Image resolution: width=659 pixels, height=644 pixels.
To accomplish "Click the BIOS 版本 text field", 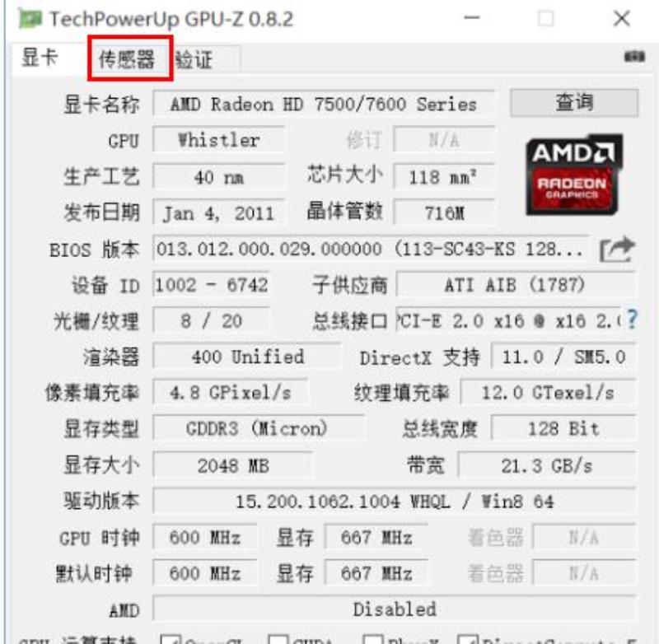I will (372, 249).
